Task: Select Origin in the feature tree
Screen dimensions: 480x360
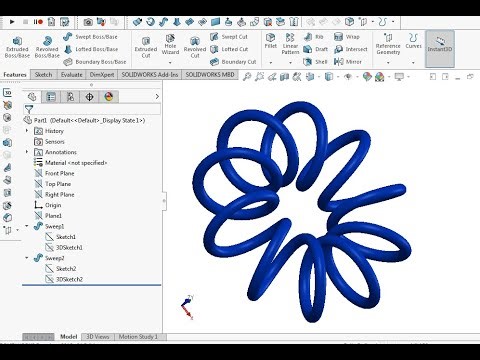Action: point(48,205)
